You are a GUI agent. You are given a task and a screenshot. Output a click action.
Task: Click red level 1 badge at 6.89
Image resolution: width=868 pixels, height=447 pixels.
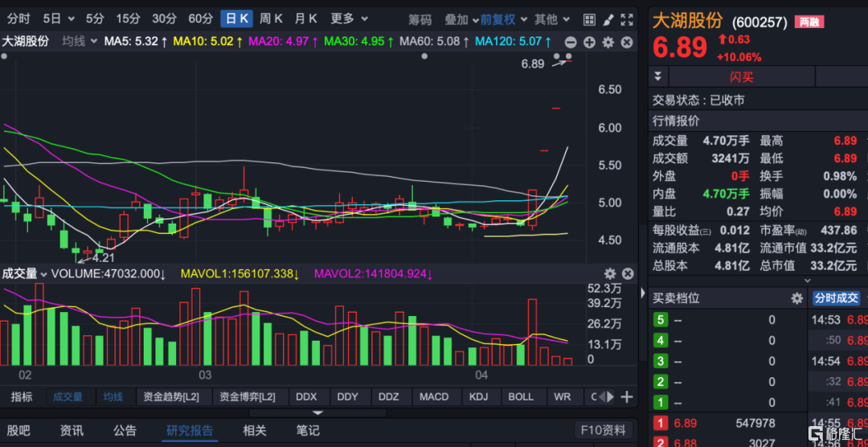pyautogui.click(x=660, y=424)
